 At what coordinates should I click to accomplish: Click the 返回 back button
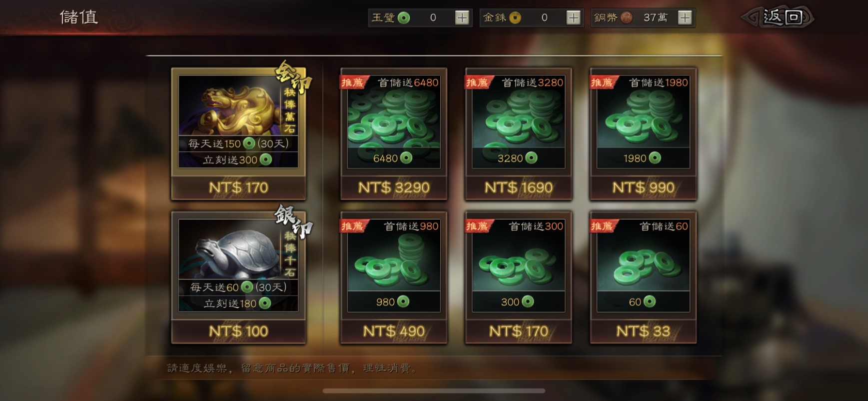[778, 17]
